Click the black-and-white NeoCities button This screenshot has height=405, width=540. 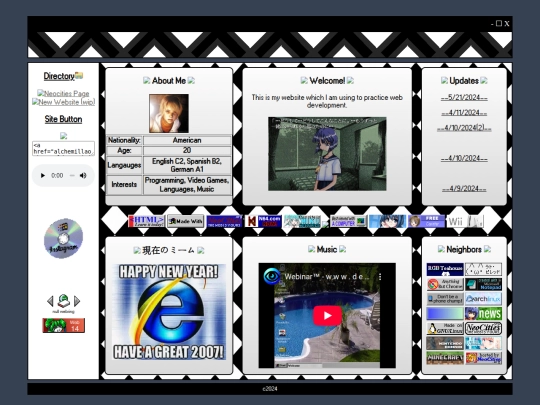click(x=483, y=328)
